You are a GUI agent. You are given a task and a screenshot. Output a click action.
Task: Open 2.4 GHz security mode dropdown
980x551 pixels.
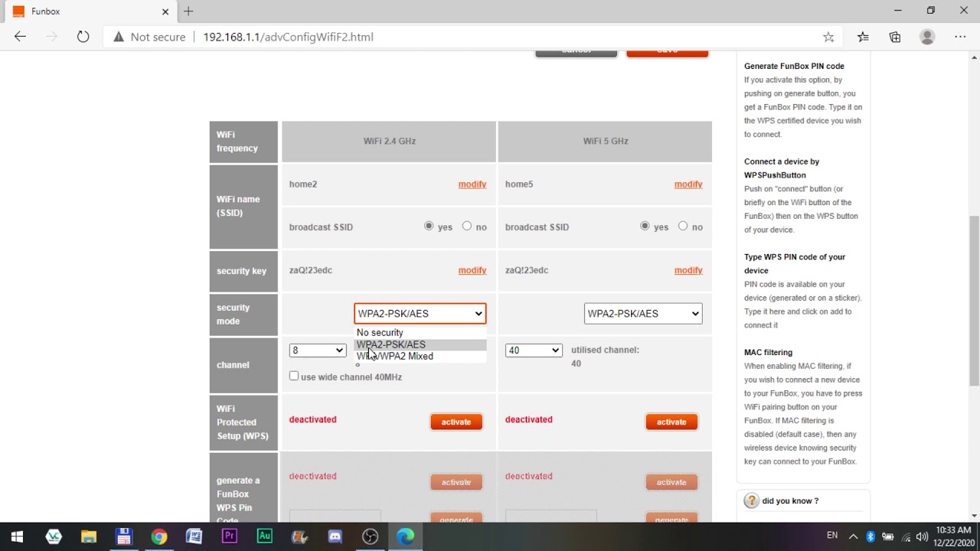click(x=420, y=313)
